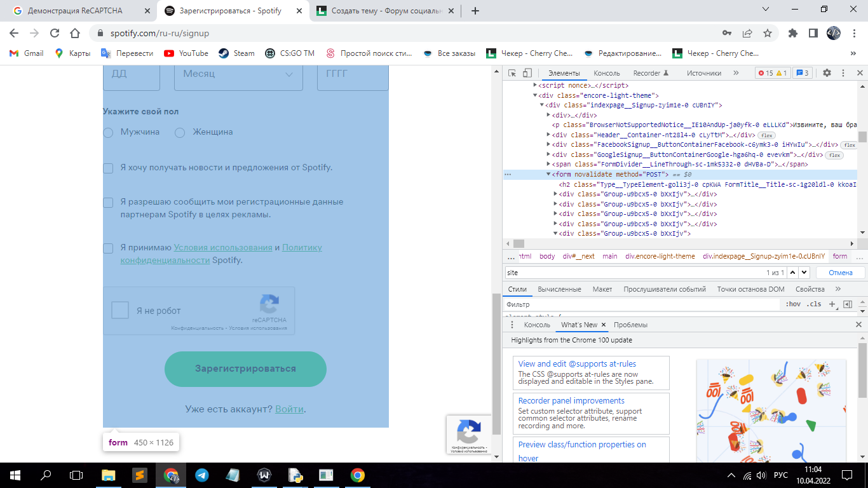The height and width of the screenshot is (488, 868).
Task: Close the DevTools bottom drawer
Action: click(858, 325)
